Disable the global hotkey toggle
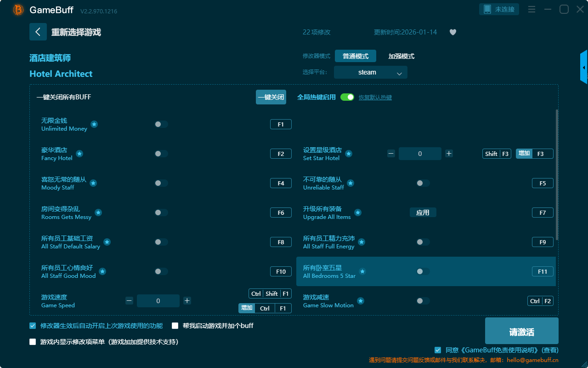Screen dimensions: 588x368 347,97
